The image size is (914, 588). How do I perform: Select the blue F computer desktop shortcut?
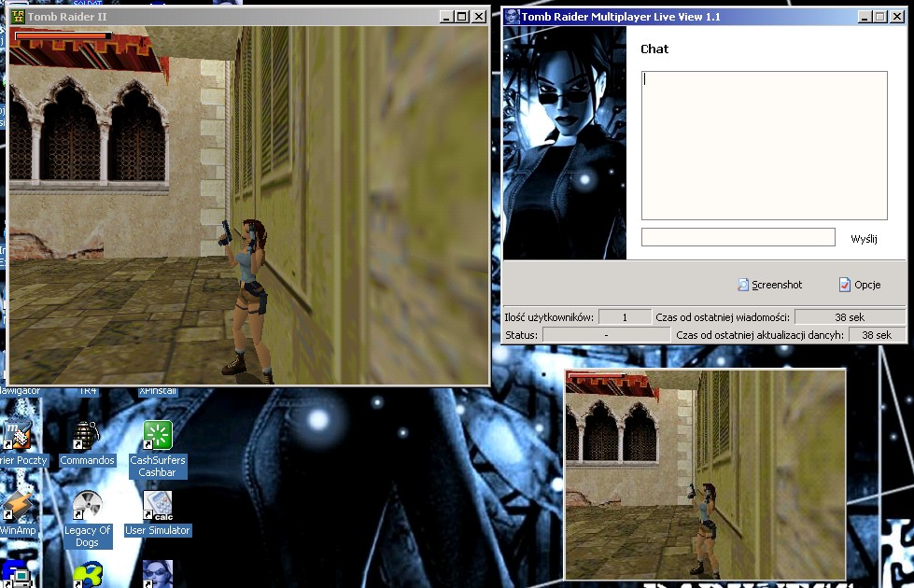(15, 575)
